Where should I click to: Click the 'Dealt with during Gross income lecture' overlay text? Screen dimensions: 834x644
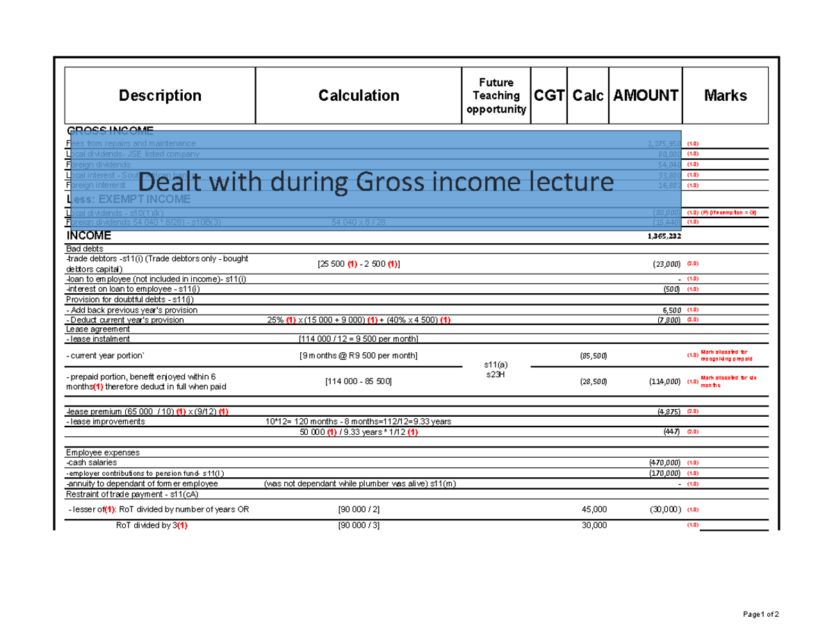pyautogui.click(x=376, y=182)
